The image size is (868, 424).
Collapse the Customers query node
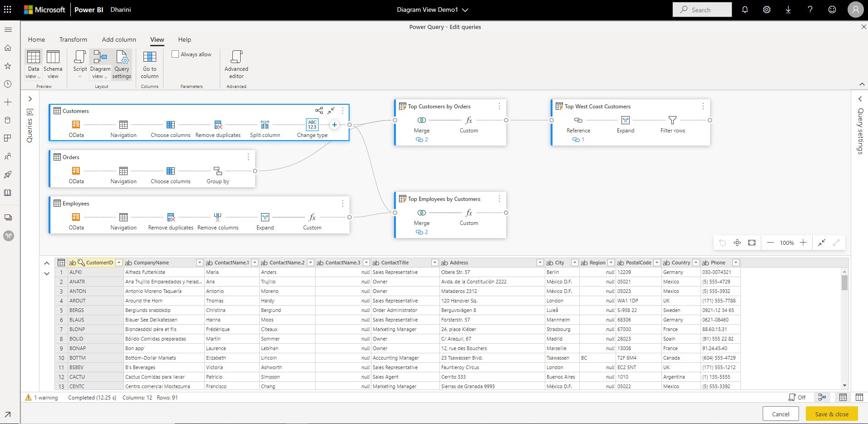click(331, 111)
